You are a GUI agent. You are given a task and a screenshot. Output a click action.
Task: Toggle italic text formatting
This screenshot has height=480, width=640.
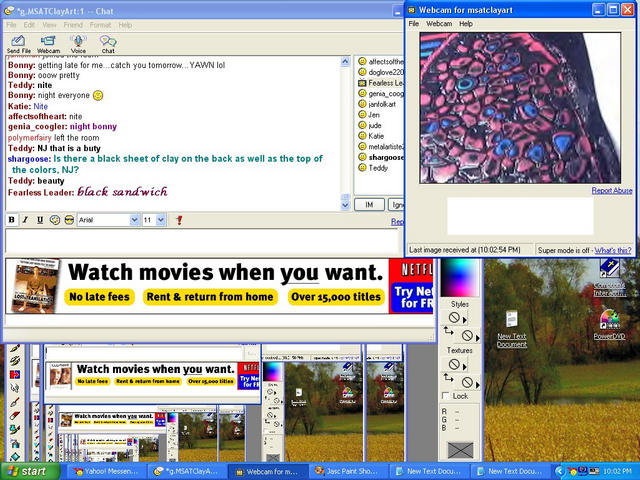tap(25, 220)
